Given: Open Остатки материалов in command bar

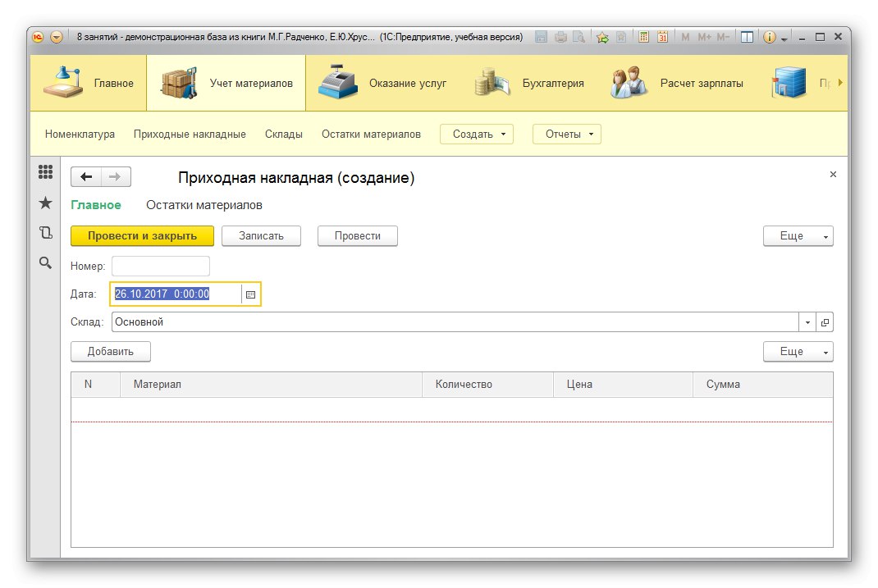Looking at the screenshot, I should pos(371,134).
